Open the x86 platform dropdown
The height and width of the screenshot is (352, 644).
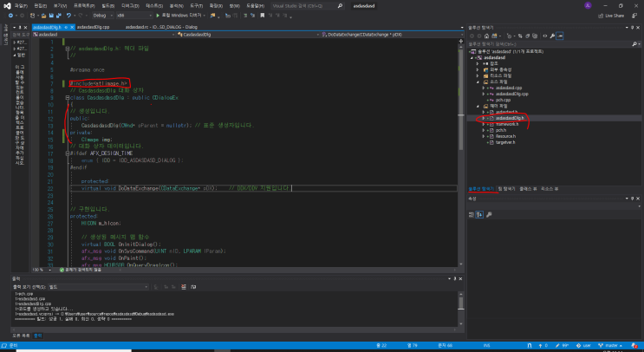[133, 16]
